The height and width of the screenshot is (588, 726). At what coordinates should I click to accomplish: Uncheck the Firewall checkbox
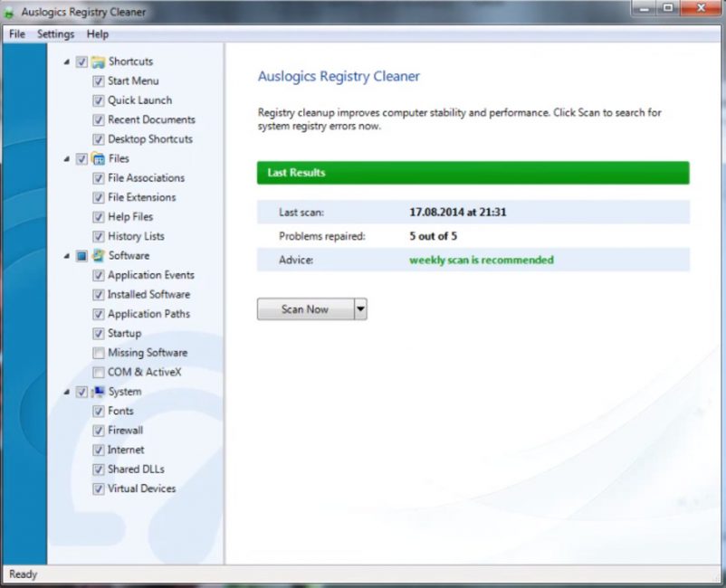tap(98, 432)
